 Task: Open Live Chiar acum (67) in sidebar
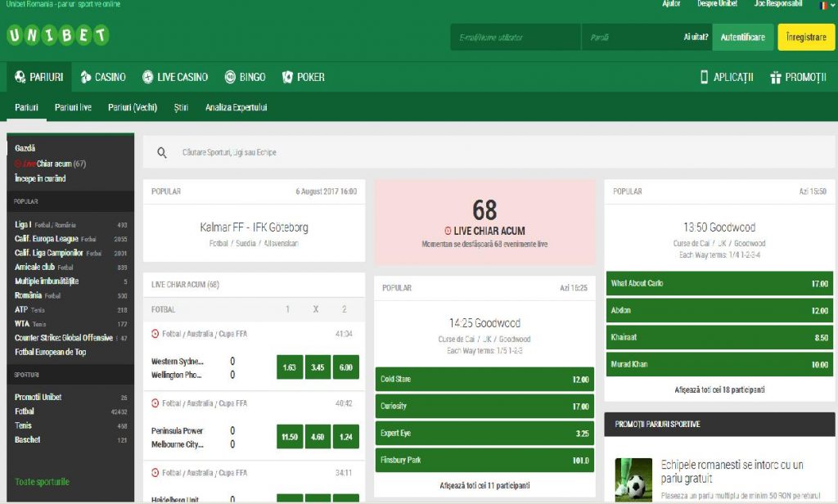[50, 164]
